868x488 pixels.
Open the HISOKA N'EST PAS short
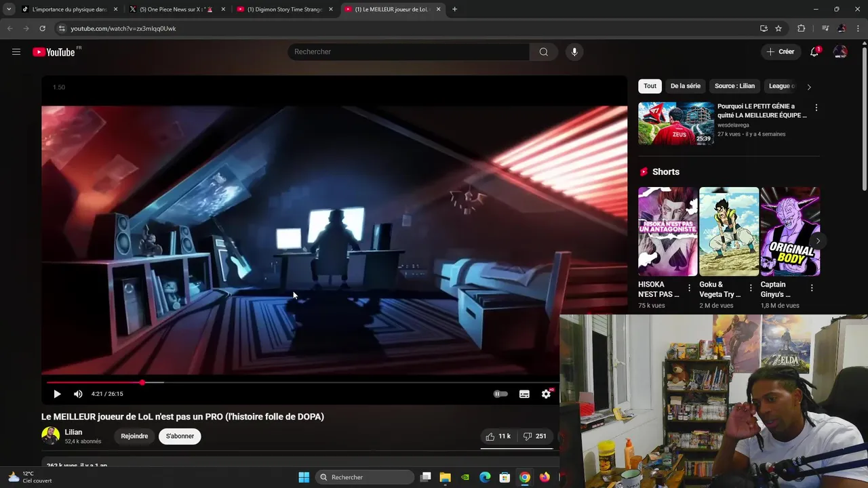pyautogui.click(x=667, y=232)
